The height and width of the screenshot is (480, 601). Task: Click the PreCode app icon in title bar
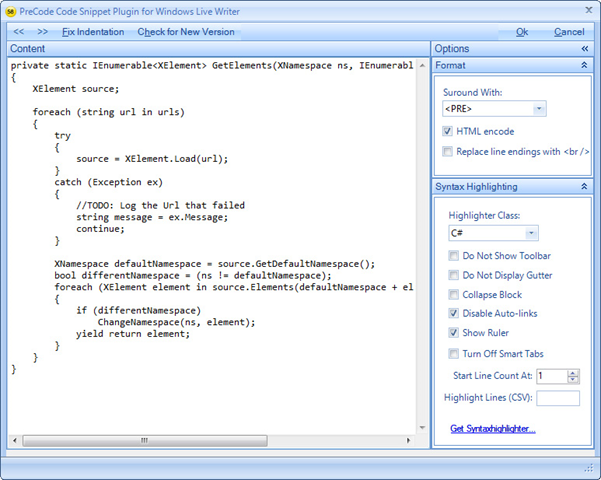(11, 12)
